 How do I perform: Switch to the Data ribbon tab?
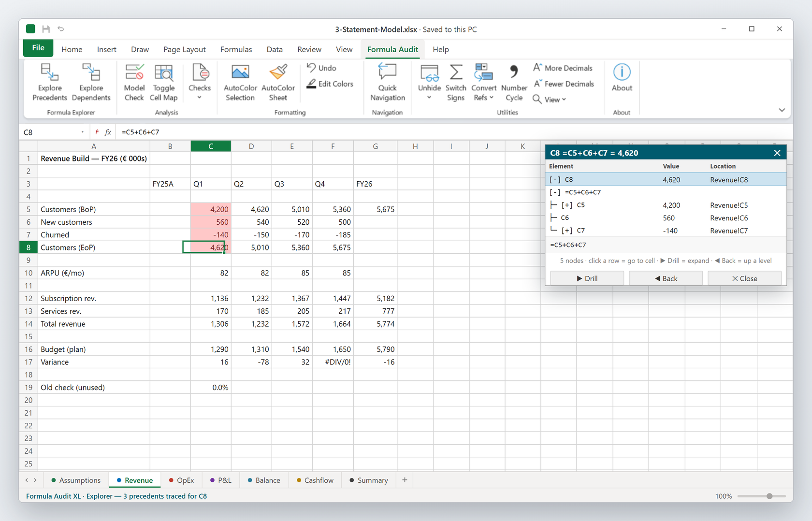[275, 49]
